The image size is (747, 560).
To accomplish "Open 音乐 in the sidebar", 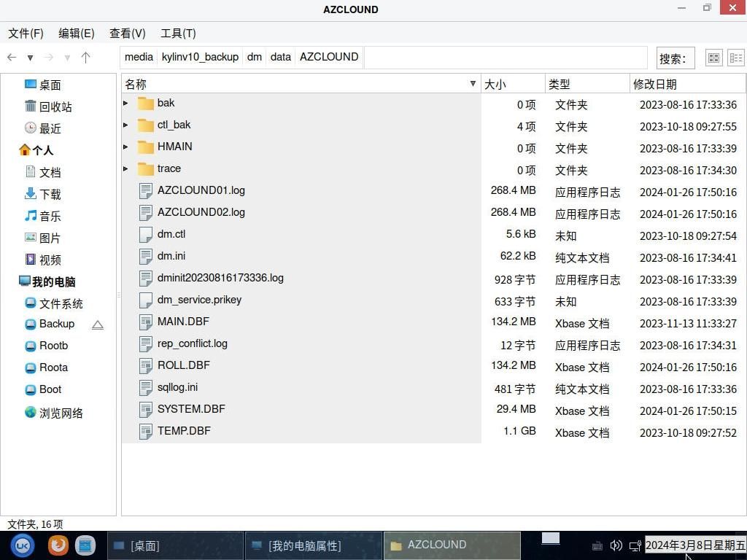I will point(43,217).
